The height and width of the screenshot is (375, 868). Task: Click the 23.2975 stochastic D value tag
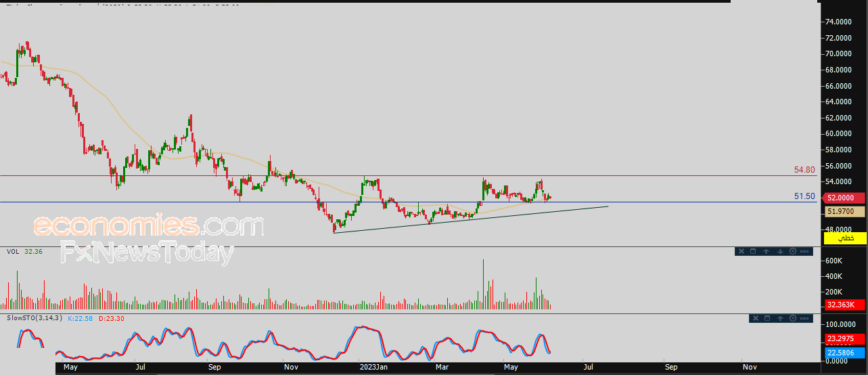845,339
